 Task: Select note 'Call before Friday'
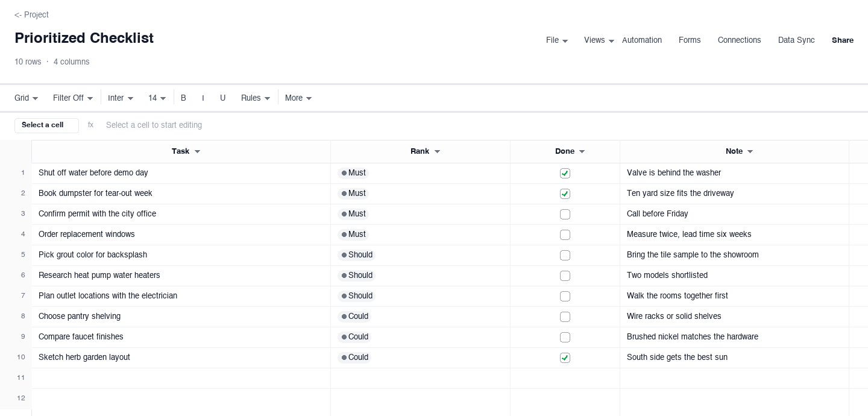pyautogui.click(x=734, y=214)
